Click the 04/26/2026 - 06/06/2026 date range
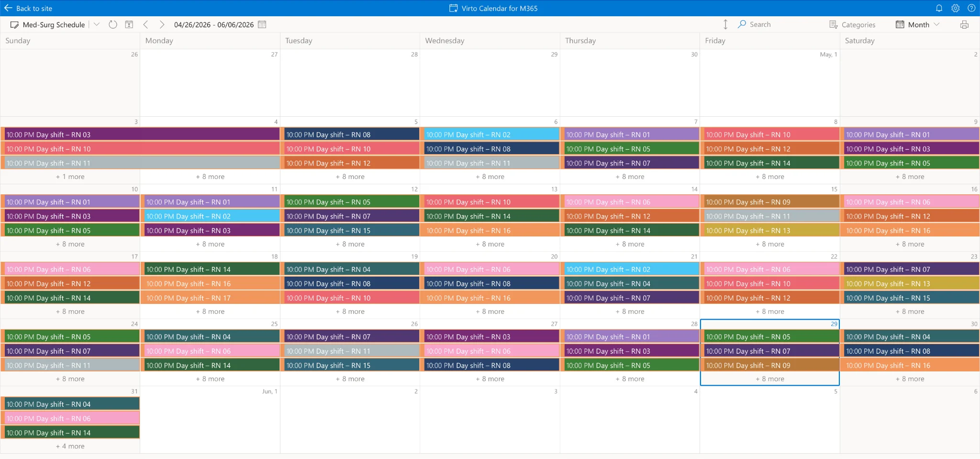The width and height of the screenshot is (980, 459). pyautogui.click(x=214, y=24)
